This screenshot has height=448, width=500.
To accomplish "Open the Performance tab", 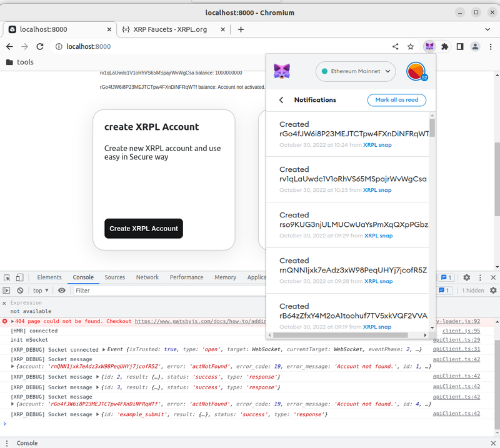I will (186, 277).
